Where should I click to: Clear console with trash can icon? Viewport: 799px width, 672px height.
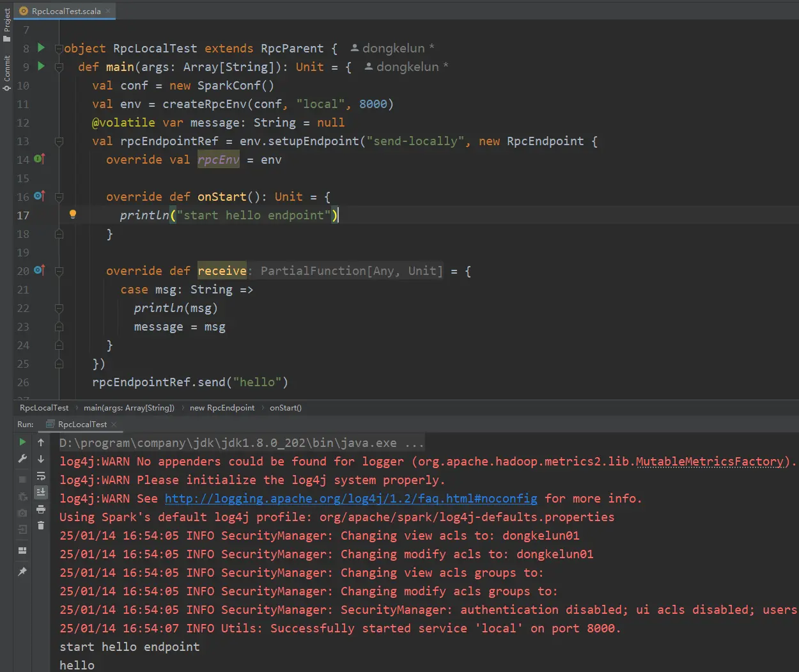coord(41,526)
